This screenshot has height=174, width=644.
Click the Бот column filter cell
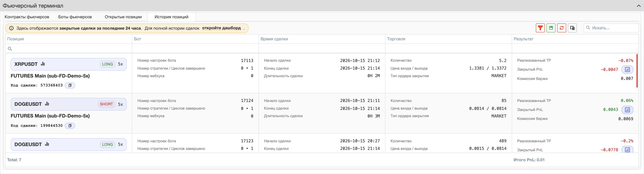coord(195,49)
